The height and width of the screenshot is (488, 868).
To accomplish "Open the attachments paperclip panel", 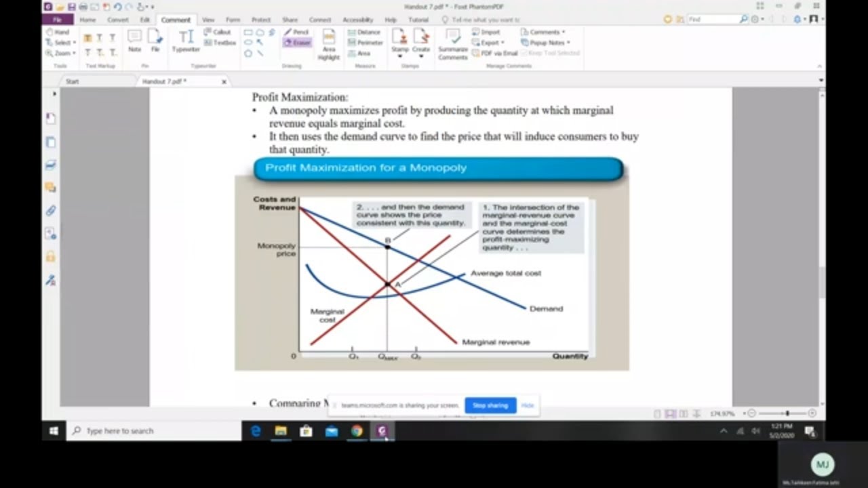I will coord(51,210).
